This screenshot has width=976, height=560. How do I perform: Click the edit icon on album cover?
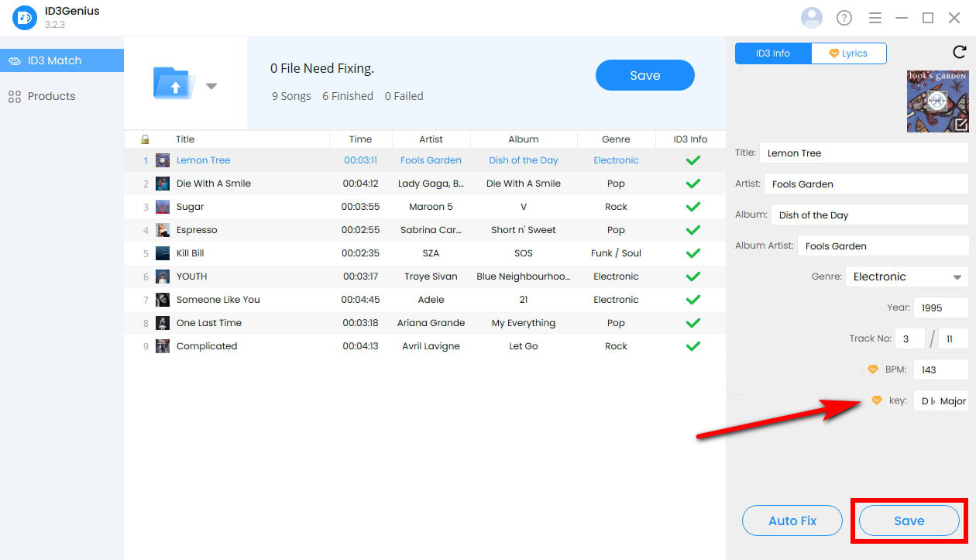pyautogui.click(x=961, y=124)
